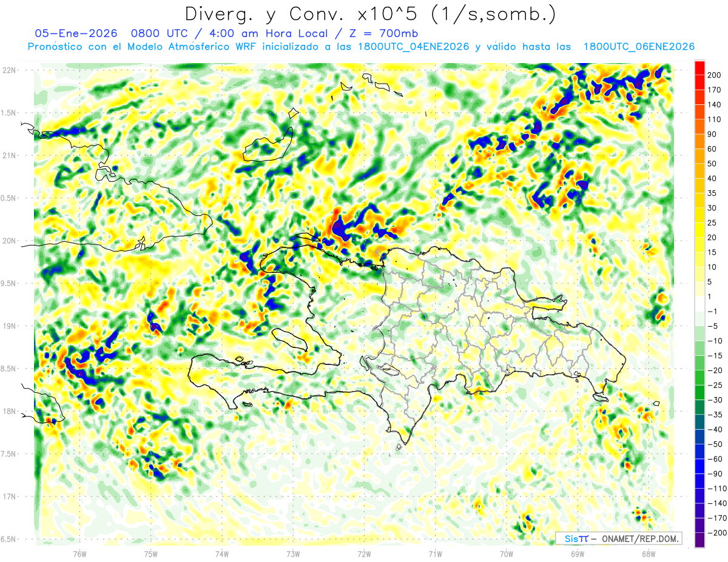The height and width of the screenshot is (562, 728).
Task: Click the '-40' colorbar label
Action: (716, 429)
